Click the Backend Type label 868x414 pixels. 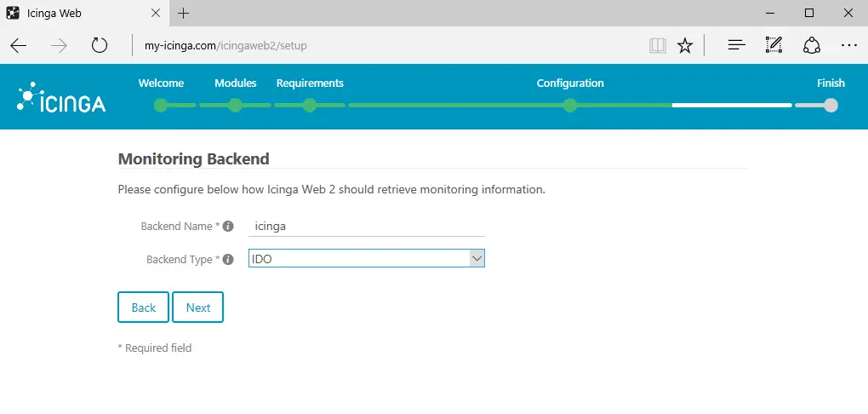[183, 259]
